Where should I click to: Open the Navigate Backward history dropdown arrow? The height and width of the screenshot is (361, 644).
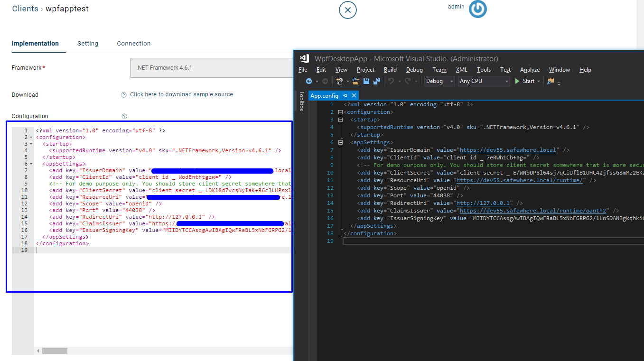tap(317, 81)
